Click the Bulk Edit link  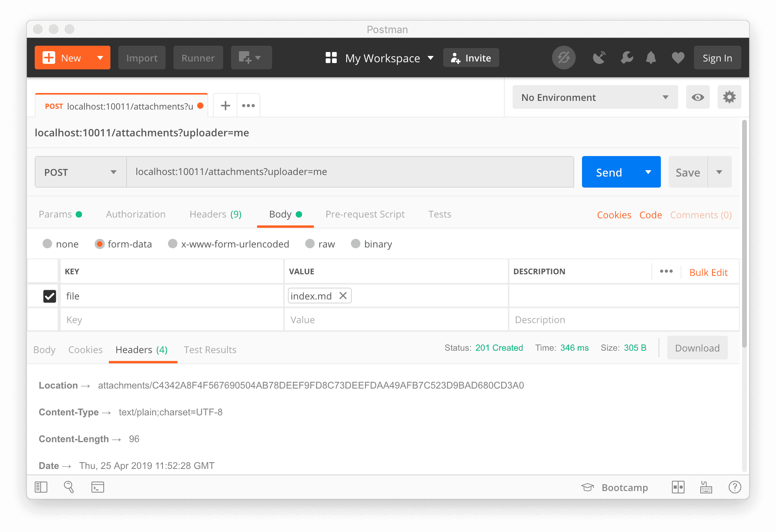point(708,272)
